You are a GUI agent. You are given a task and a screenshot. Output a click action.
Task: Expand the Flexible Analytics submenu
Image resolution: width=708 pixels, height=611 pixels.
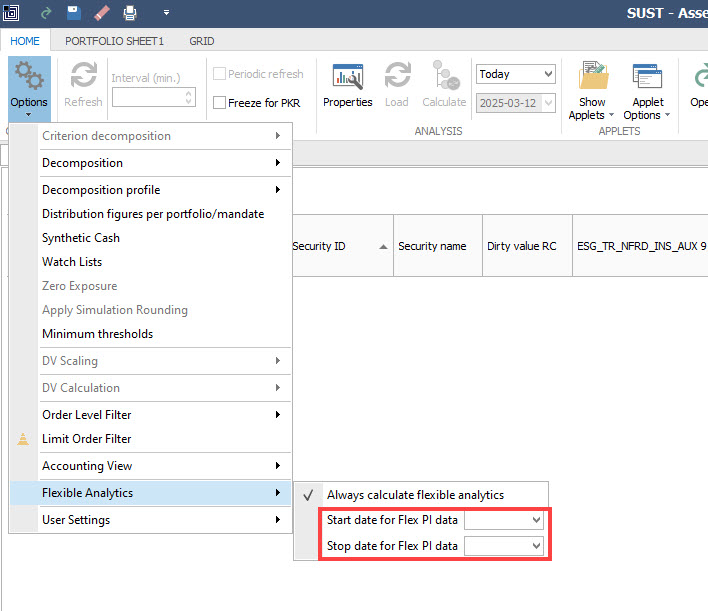pos(151,493)
